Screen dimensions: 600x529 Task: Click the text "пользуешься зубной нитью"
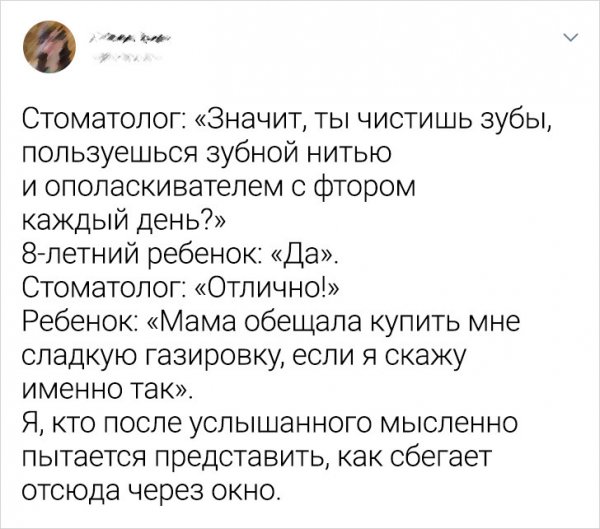pyautogui.click(x=204, y=156)
